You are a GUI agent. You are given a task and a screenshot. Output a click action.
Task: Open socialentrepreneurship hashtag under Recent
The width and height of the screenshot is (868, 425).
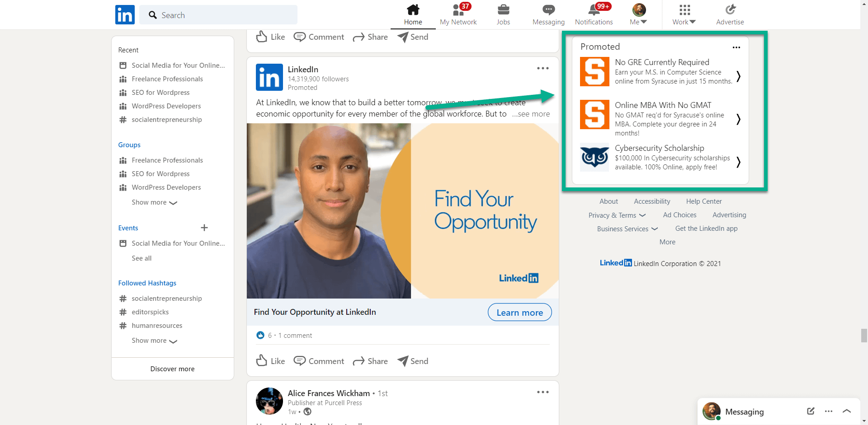(x=167, y=120)
